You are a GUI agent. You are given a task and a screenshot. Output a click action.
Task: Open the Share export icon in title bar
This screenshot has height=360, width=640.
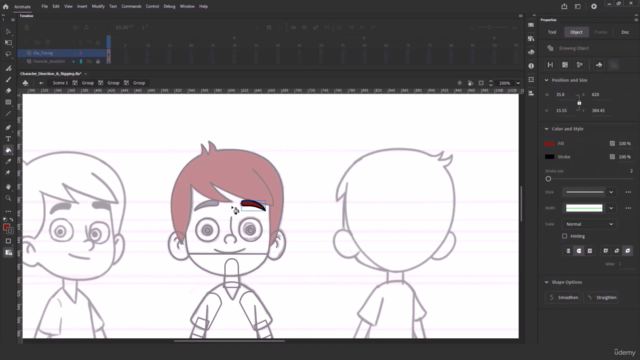click(x=564, y=7)
